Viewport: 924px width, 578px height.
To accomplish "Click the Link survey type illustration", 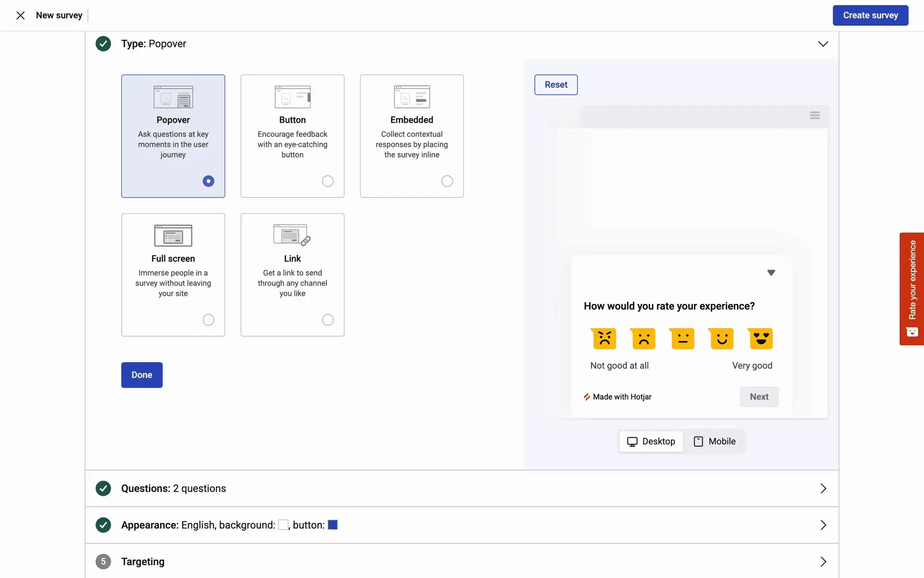I will [292, 235].
